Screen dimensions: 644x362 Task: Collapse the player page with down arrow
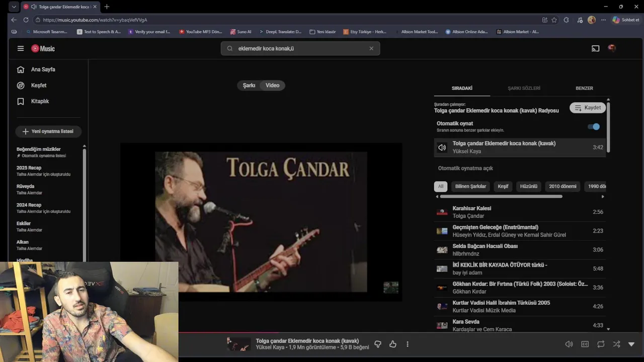pos(631,344)
